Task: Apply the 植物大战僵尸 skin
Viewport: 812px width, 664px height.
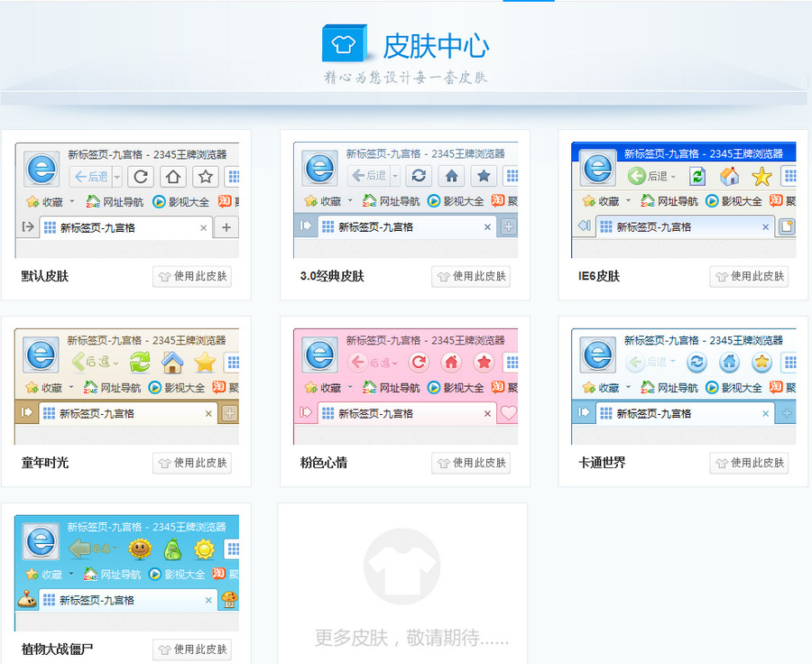Action: [192, 650]
